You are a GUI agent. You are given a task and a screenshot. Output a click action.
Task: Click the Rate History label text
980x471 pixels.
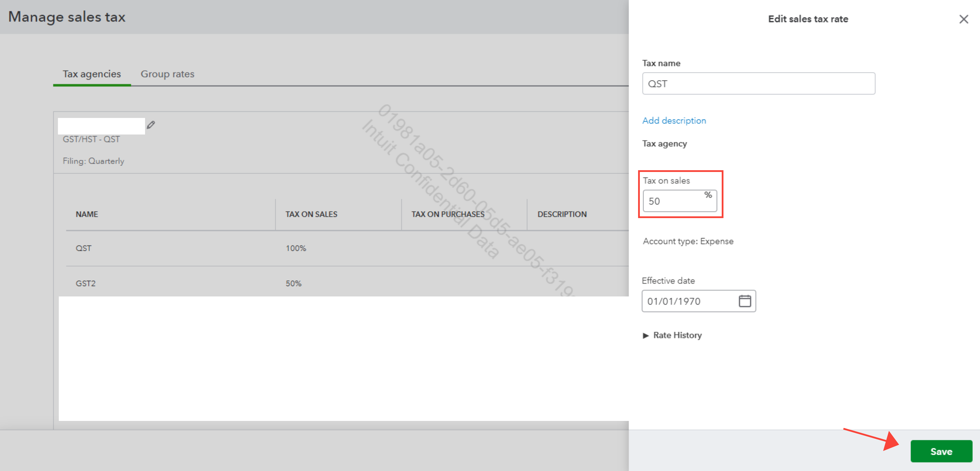pyautogui.click(x=677, y=335)
